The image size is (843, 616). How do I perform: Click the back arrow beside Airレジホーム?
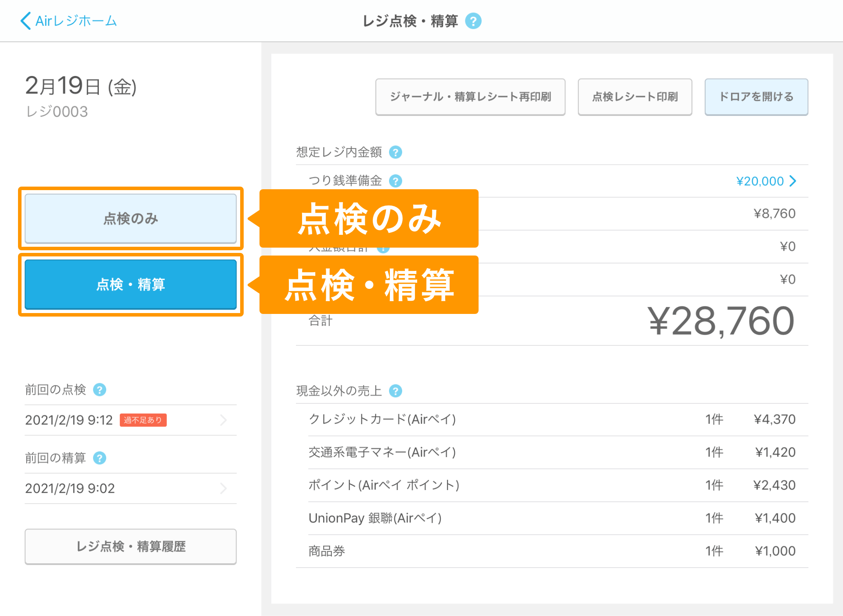25,20
